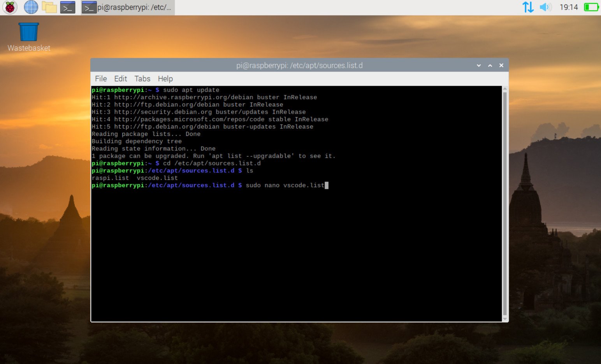Open the File Manager folder icon

coord(49,7)
